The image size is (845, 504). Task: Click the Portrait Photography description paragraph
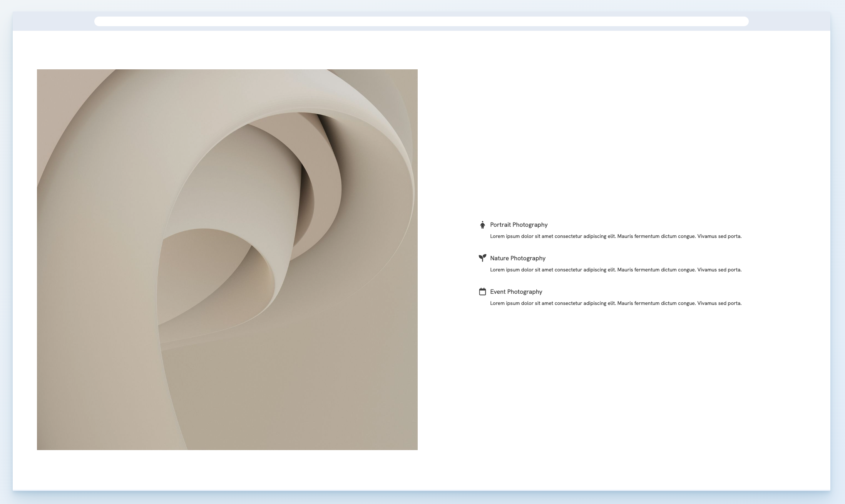(615, 236)
